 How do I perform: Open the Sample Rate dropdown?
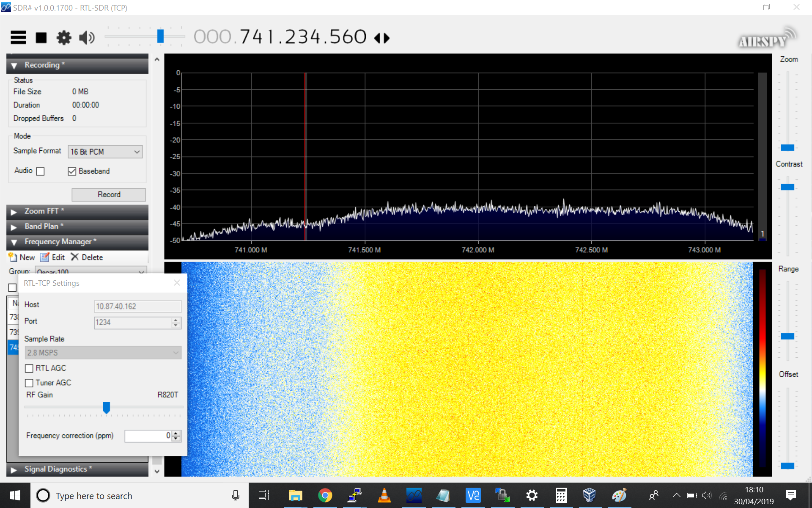click(103, 353)
